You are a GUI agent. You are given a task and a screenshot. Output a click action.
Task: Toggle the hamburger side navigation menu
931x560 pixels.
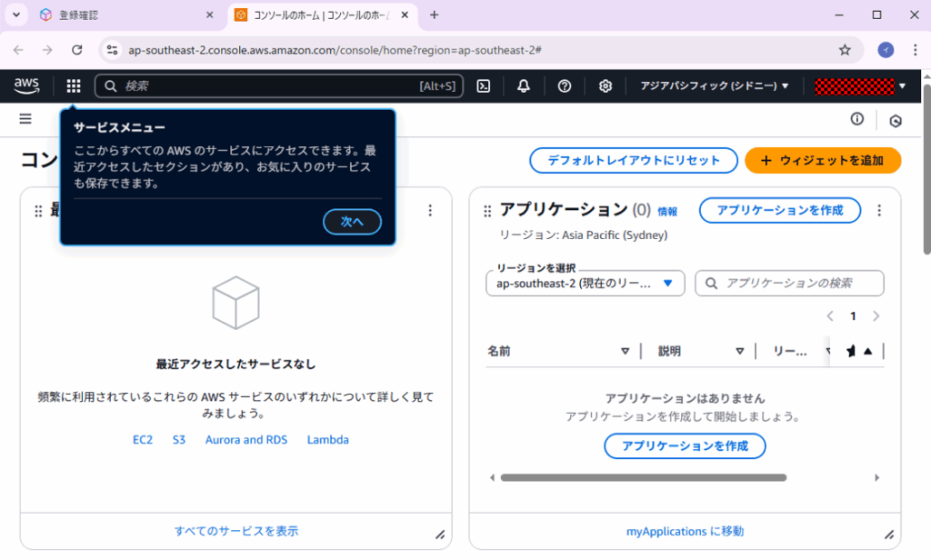tap(25, 119)
